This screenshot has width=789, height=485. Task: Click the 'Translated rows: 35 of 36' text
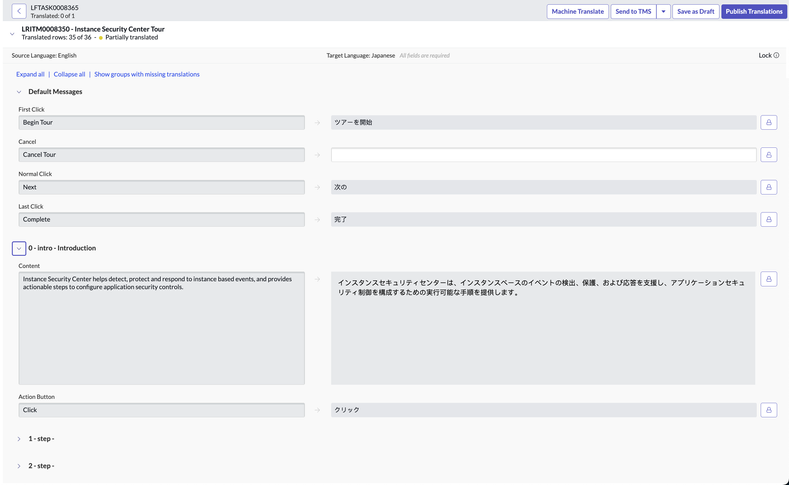point(56,37)
